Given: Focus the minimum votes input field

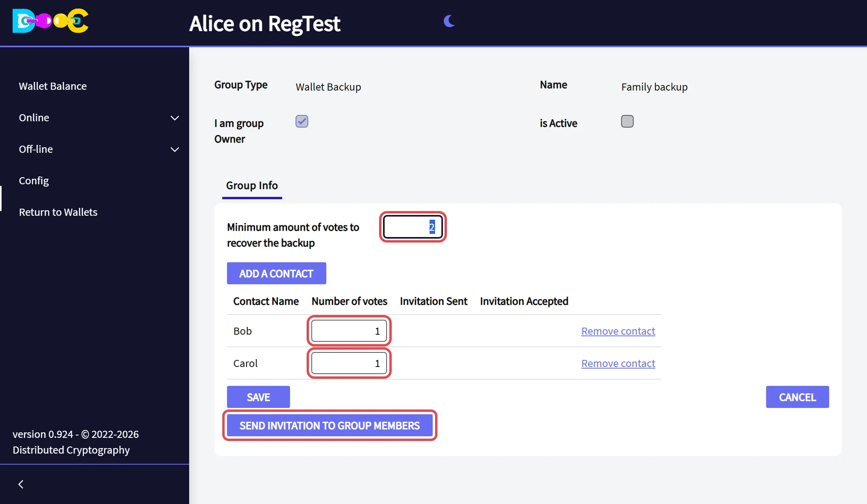Looking at the screenshot, I should point(413,227).
